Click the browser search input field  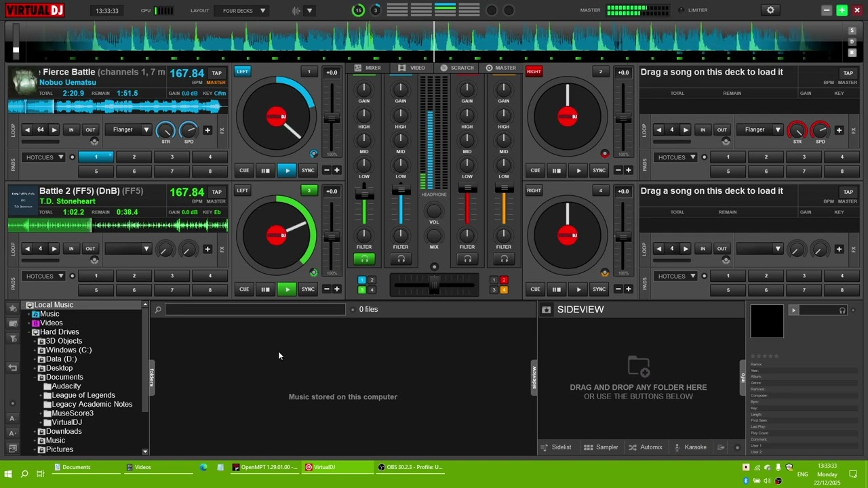(255, 310)
